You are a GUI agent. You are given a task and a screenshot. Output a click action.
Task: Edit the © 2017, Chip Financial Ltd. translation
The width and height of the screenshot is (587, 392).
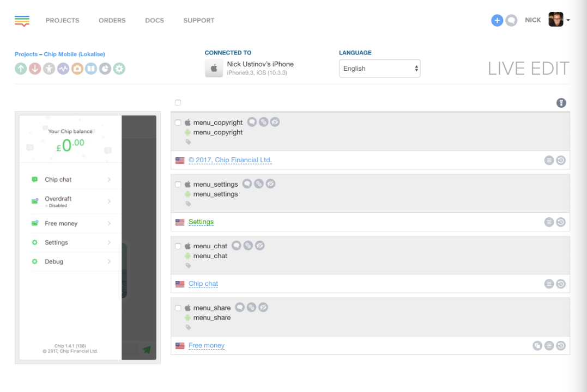tap(230, 160)
